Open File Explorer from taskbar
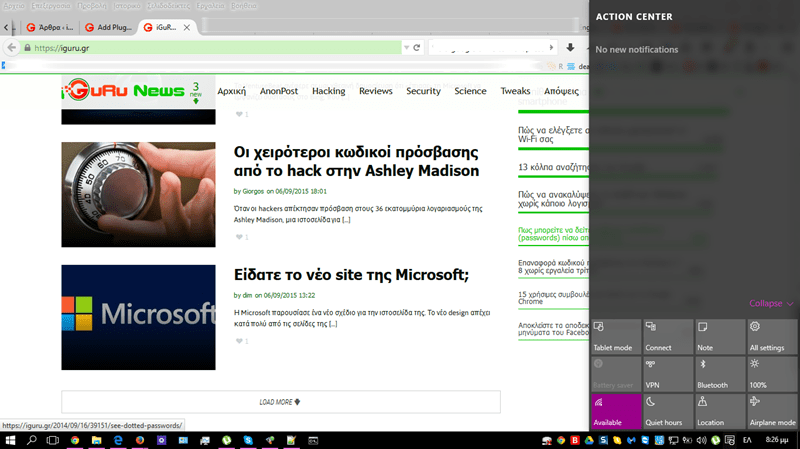Screen dimensions: 800x449 click(x=96, y=440)
